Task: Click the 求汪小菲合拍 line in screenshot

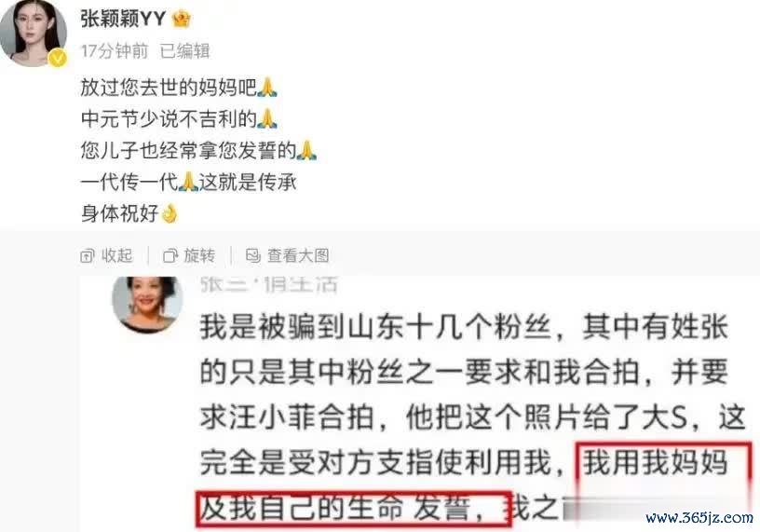Action: coord(472,417)
